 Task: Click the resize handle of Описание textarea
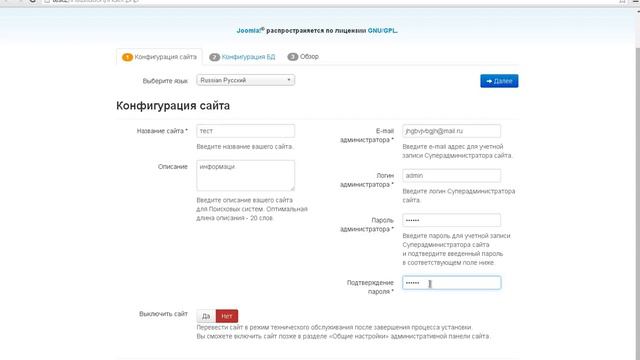[x=292, y=189]
